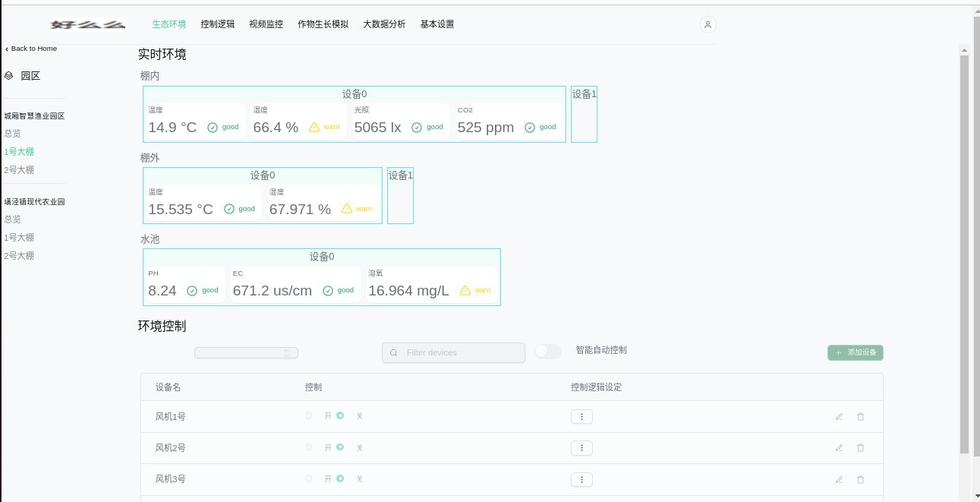Click good status icon for 671.2 us/cm

pyautogui.click(x=328, y=291)
